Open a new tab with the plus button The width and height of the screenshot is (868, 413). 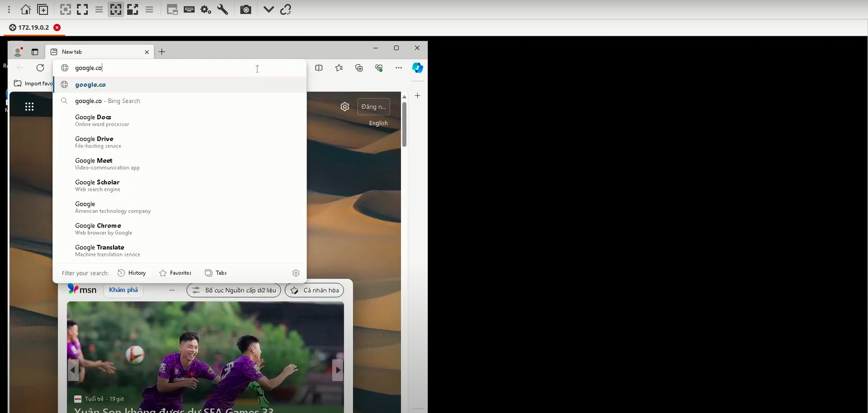[x=162, y=51]
